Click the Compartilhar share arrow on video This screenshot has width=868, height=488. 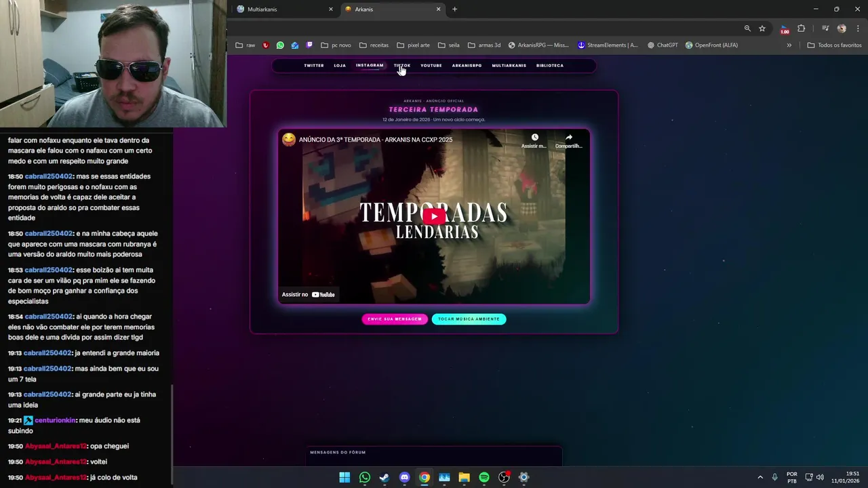(568, 138)
